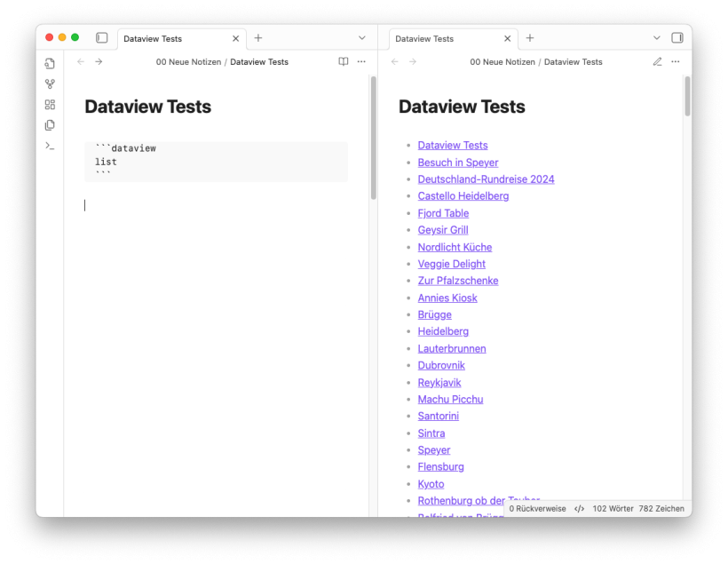This screenshot has height=564, width=728.
Task: Click inside the dataview code block
Action: tap(216, 162)
